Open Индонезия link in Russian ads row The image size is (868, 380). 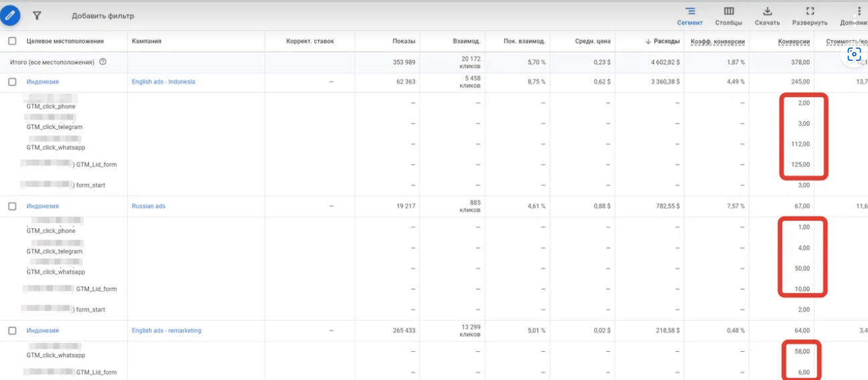coord(42,206)
